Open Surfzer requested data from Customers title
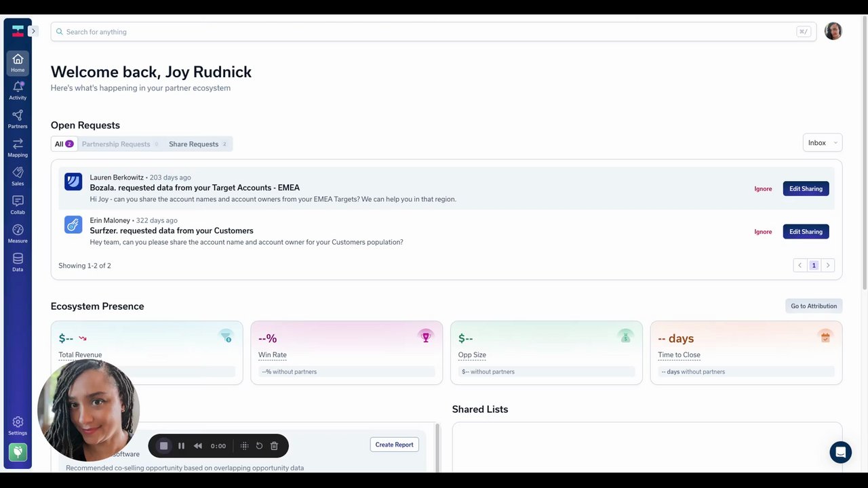 pos(172,230)
